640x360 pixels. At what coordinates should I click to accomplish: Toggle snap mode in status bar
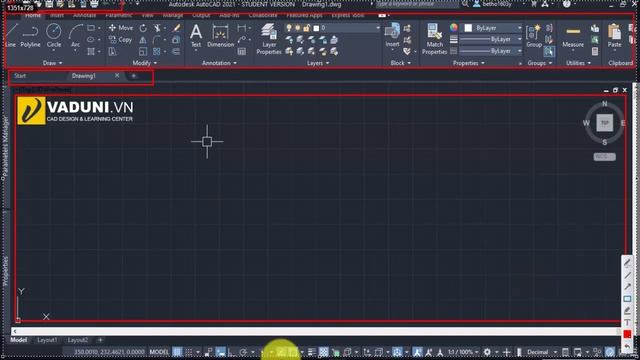point(189,352)
